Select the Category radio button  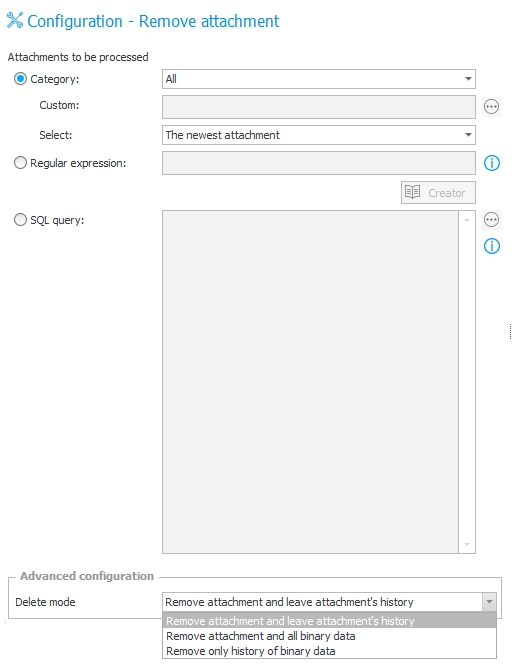click(20, 79)
